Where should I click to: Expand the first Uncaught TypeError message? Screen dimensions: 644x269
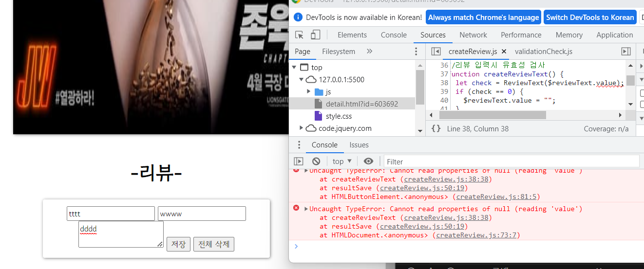[306, 171]
